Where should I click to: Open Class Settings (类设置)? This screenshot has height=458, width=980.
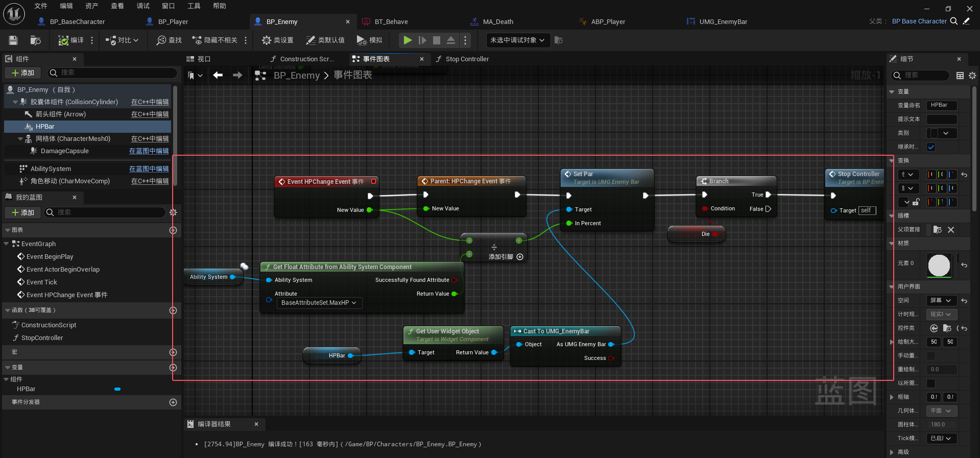pyautogui.click(x=277, y=40)
